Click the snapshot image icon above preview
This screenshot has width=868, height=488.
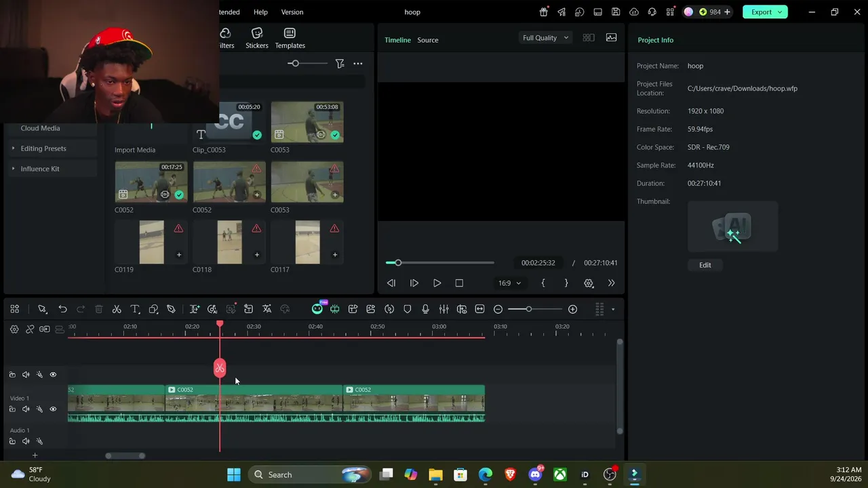(x=611, y=38)
